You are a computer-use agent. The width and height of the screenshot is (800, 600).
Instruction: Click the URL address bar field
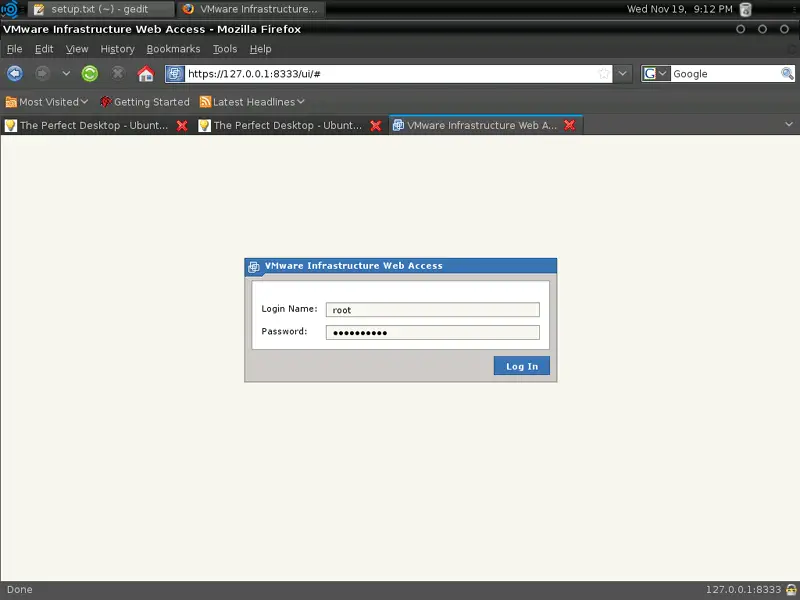tap(390, 74)
